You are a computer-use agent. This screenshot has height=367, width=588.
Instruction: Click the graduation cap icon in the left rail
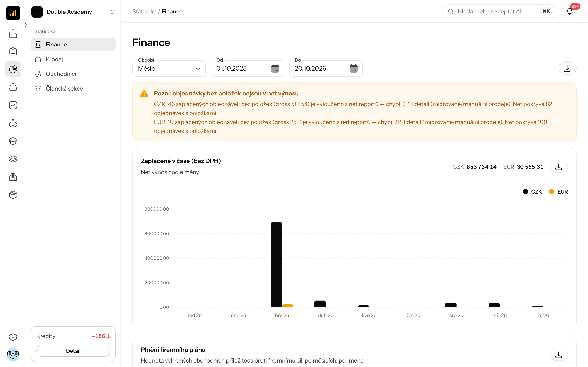pos(13,141)
